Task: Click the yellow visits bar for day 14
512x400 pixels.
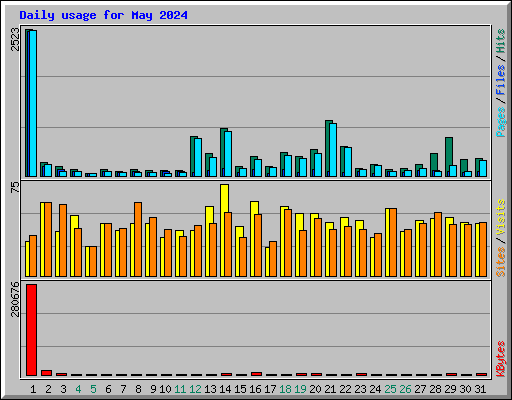Action: pyautogui.click(x=224, y=198)
